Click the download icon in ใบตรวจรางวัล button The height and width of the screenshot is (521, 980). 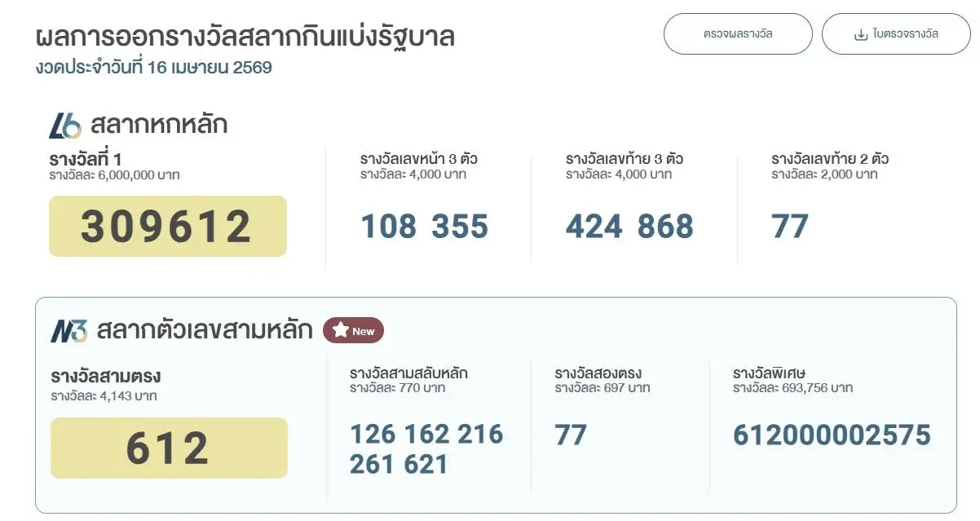click(x=860, y=34)
